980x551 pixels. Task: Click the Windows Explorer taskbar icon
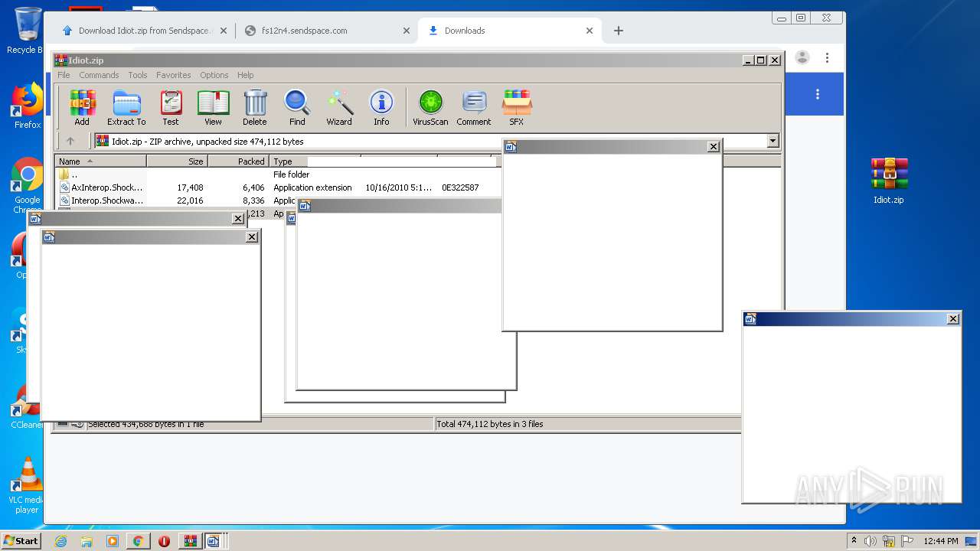point(87,541)
